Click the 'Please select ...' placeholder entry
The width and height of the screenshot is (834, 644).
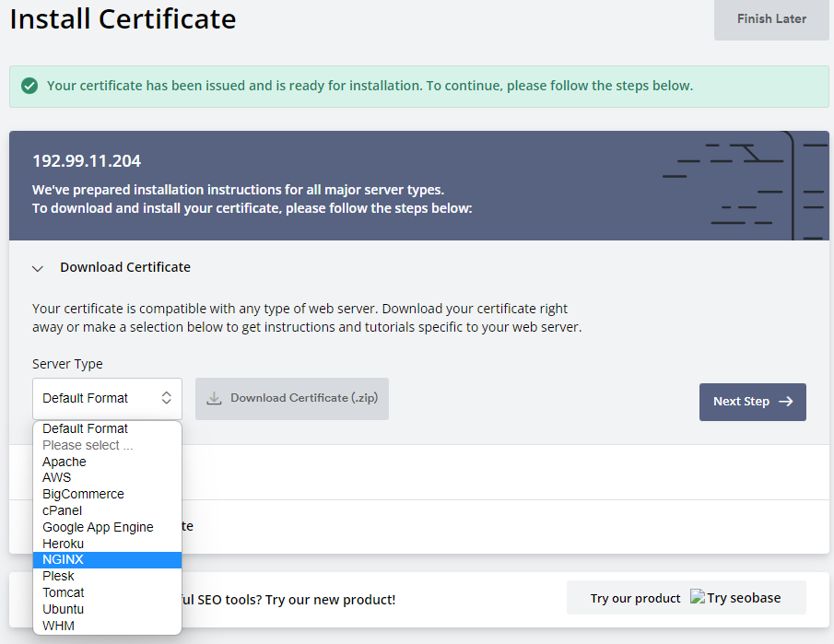click(x=108, y=445)
